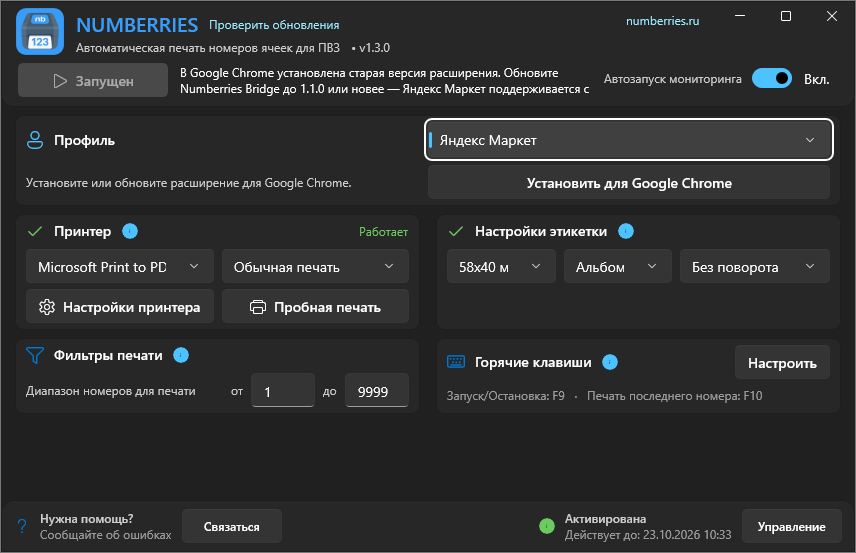The width and height of the screenshot is (856, 553).
Task: Click info icon beside Настройки этикетки
Action: click(x=626, y=231)
